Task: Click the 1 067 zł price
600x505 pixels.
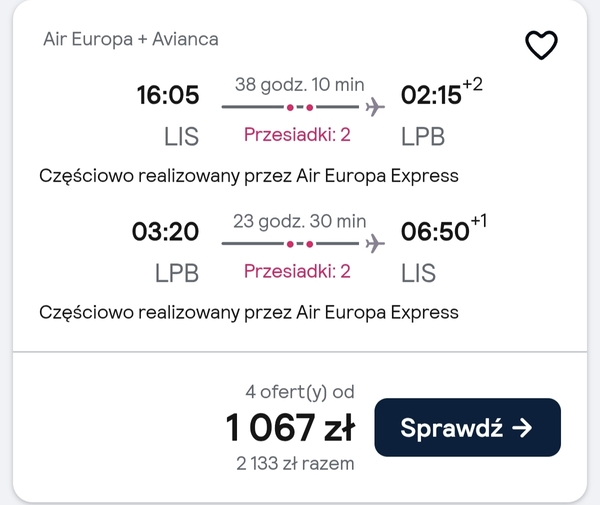Action: coord(291,427)
